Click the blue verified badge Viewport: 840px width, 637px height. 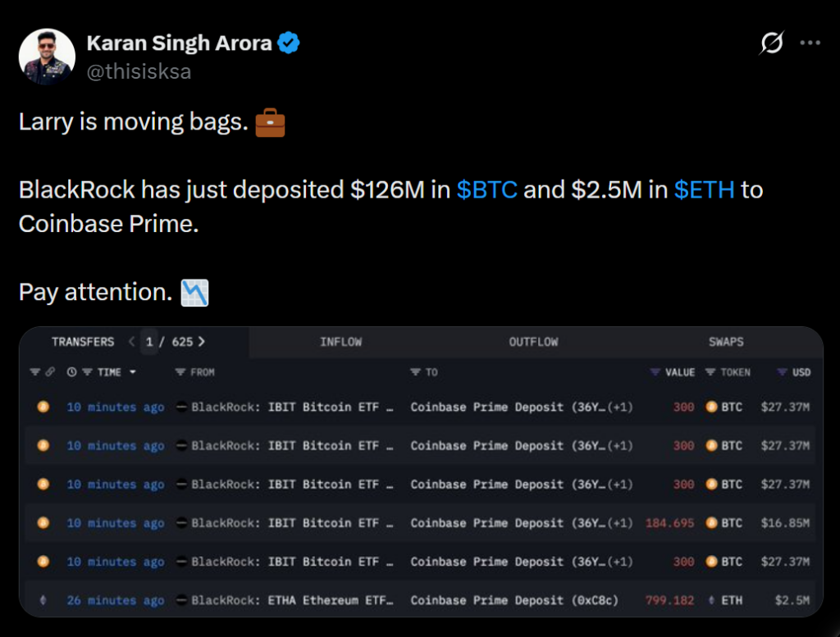pyautogui.click(x=288, y=43)
